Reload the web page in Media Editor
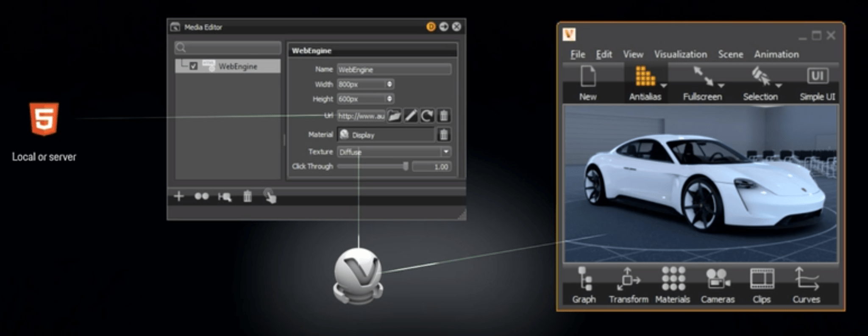This screenshot has width=868, height=336. pos(427,116)
